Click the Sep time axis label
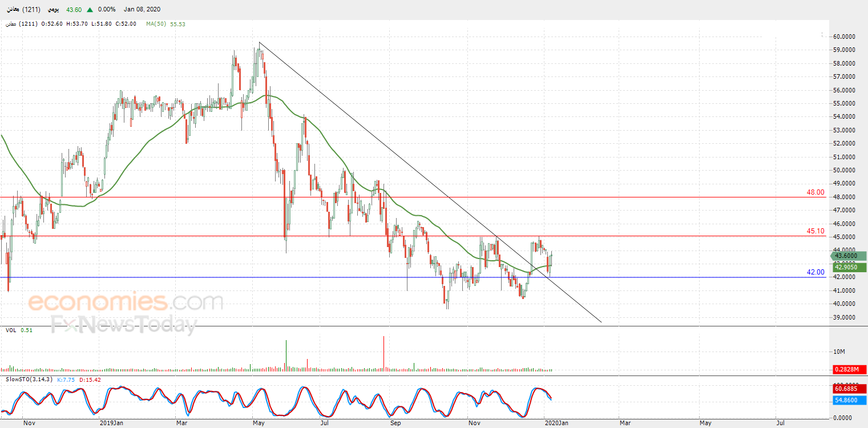Image resolution: width=868 pixels, height=428 pixels. [x=396, y=423]
